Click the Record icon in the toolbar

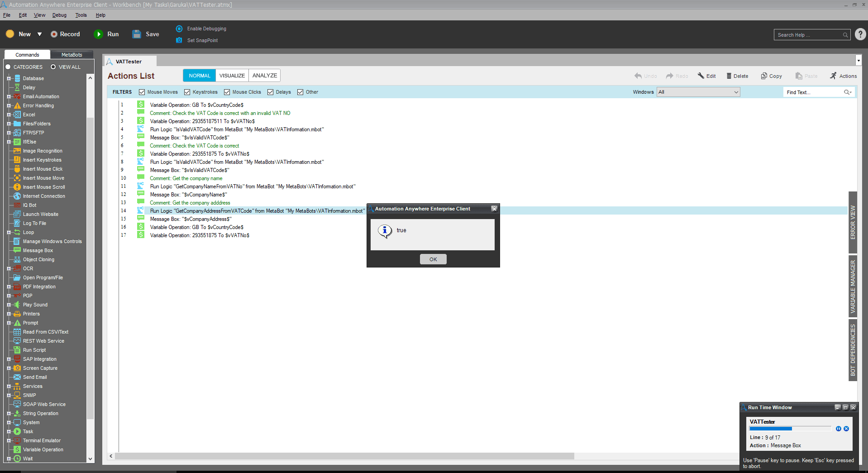coord(54,34)
